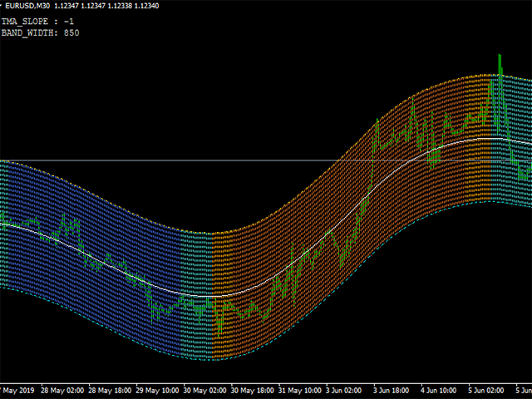Click the 30 May 18:00 time label
The height and width of the screenshot is (399, 532).
(x=253, y=391)
